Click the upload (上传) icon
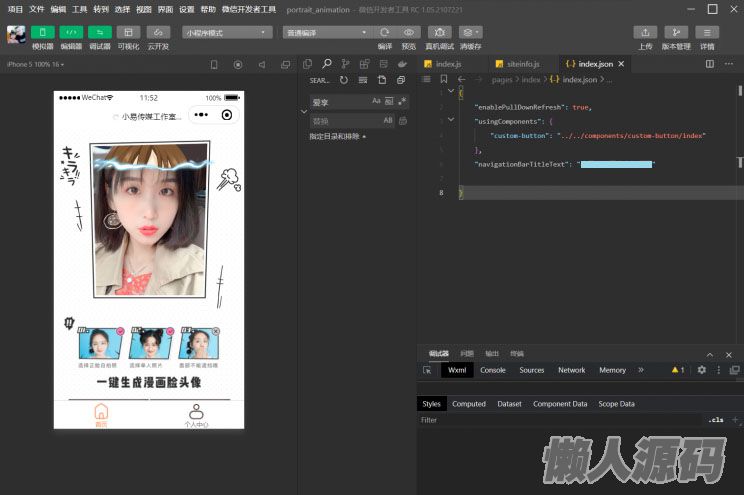Viewport: 744px width, 495px height. 646,32
